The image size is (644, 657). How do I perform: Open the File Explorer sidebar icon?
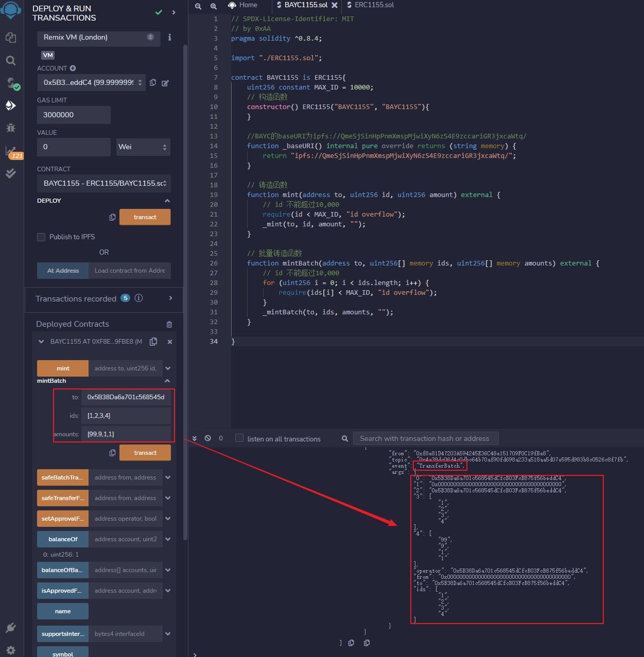click(x=10, y=38)
